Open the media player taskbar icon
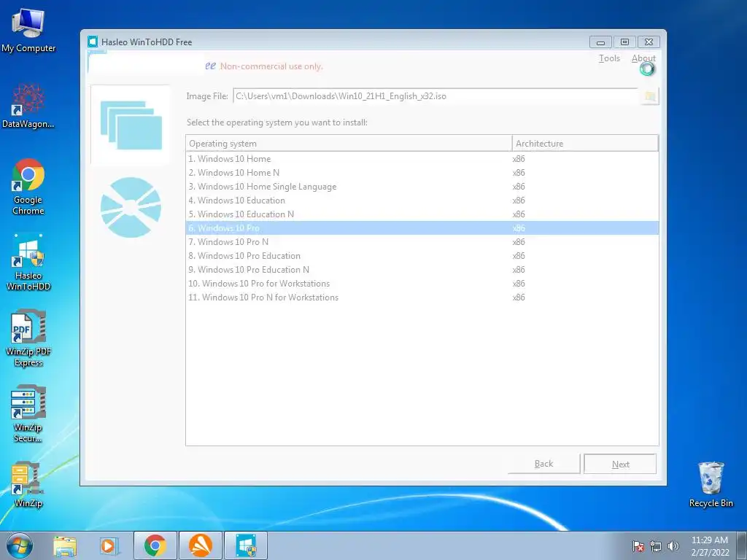 click(x=109, y=546)
